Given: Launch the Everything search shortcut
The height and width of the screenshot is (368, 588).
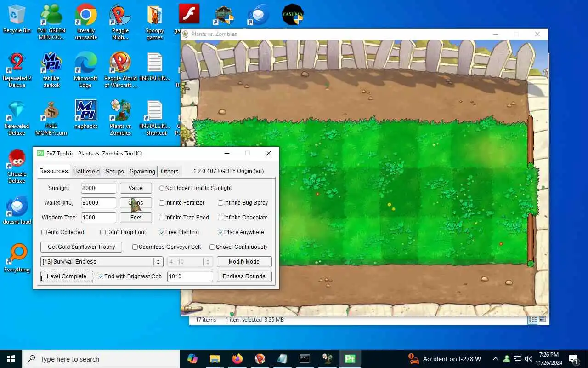Looking at the screenshot, I should click(17, 258).
